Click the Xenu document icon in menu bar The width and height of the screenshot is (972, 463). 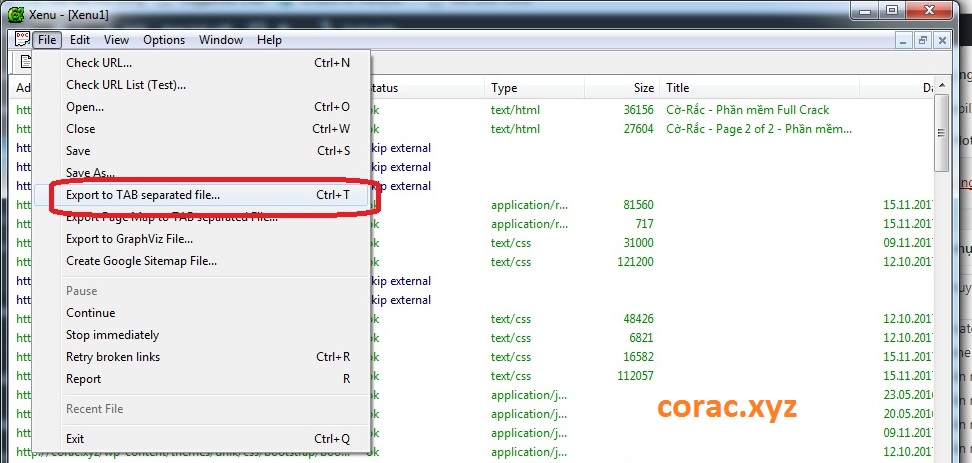(22, 40)
